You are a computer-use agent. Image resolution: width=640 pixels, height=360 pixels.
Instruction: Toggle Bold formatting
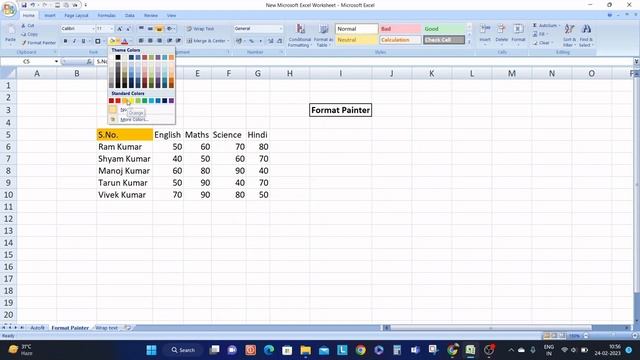point(65,41)
